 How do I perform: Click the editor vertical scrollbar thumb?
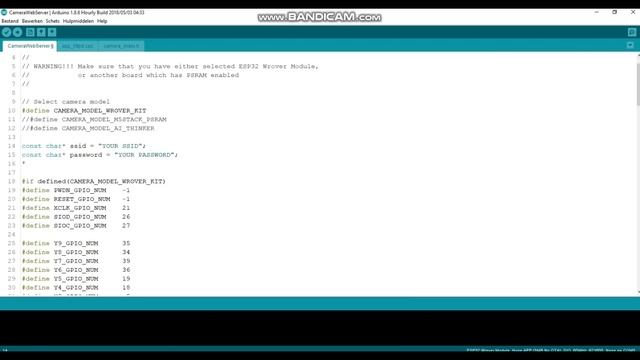(x=638, y=84)
